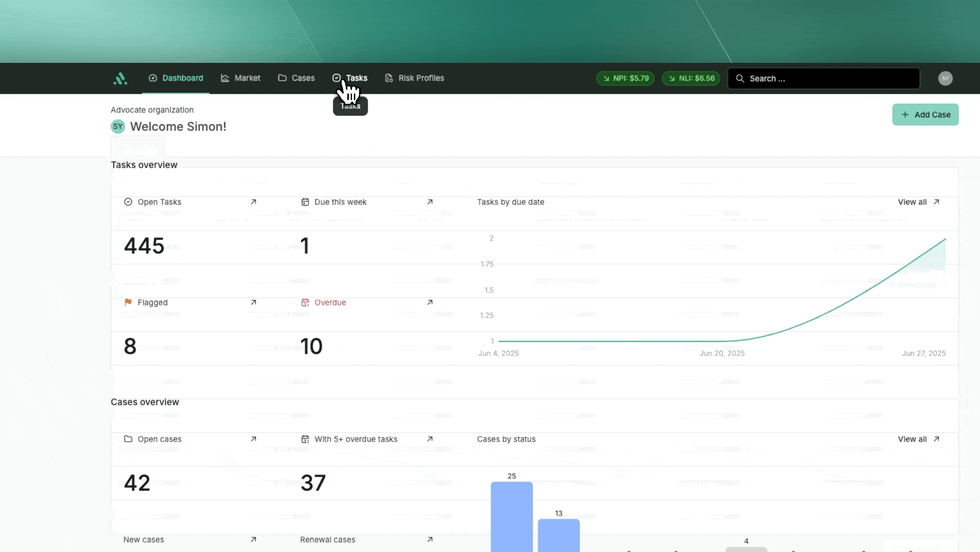This screenshot has height=552, width=980.
Task: Go to the Cases tab
Action: (x=296, y=78)
